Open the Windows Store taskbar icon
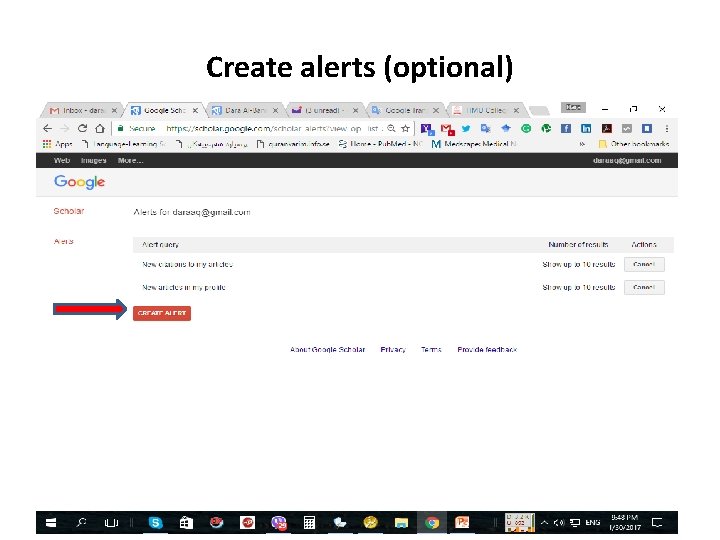Viewport: 720px width, 540px height. click(186, 523)
